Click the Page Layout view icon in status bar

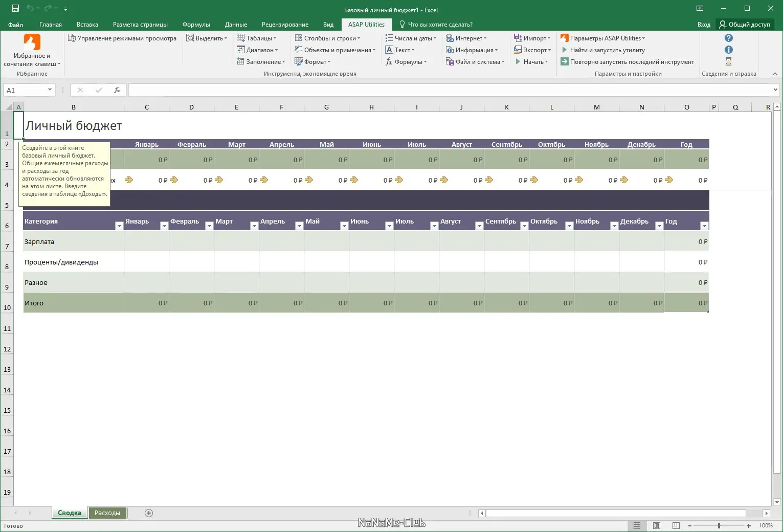coord(656,525)
